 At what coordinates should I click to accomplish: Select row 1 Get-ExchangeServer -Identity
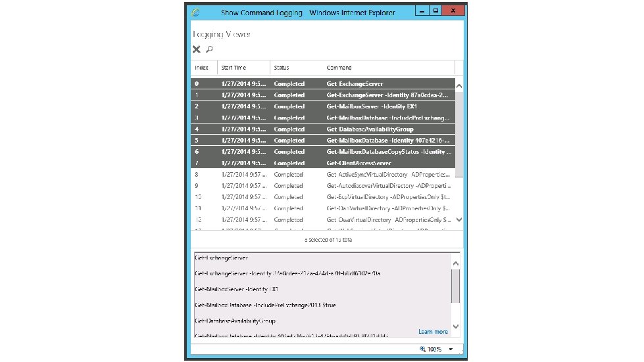point(323,95)
